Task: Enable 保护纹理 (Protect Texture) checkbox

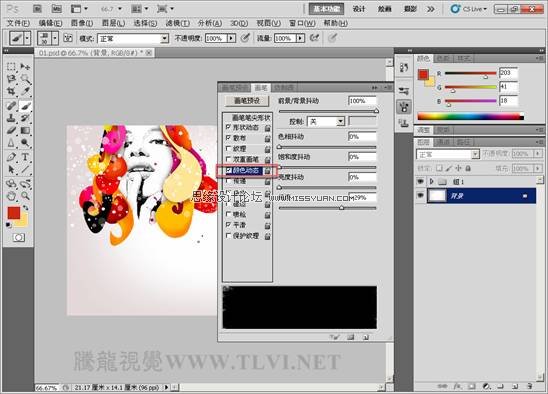Action: 228,236
